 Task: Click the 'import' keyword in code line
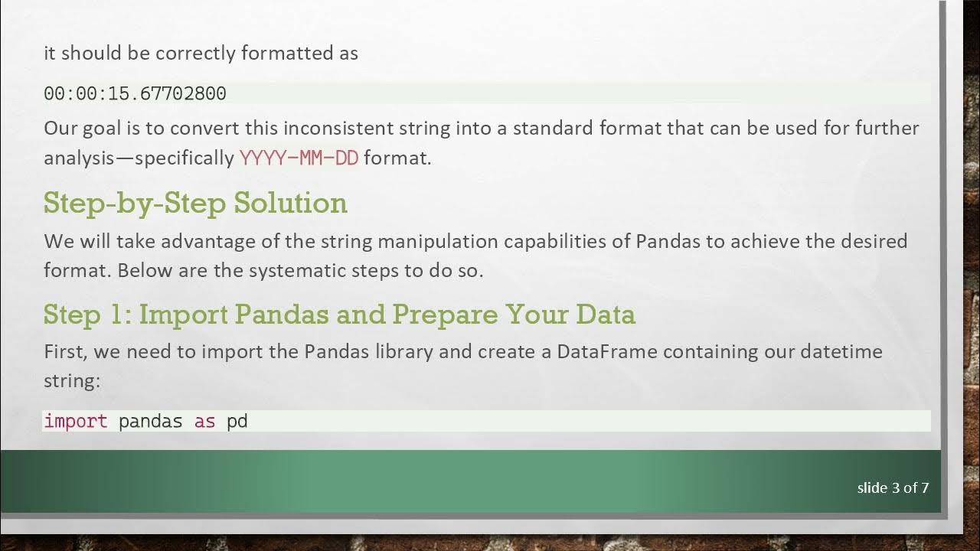coord(75,421)
